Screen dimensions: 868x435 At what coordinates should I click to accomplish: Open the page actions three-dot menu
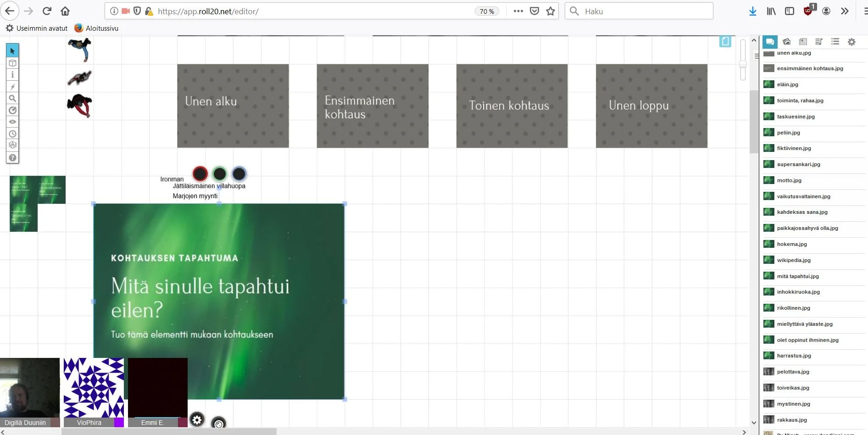point(518,11)
